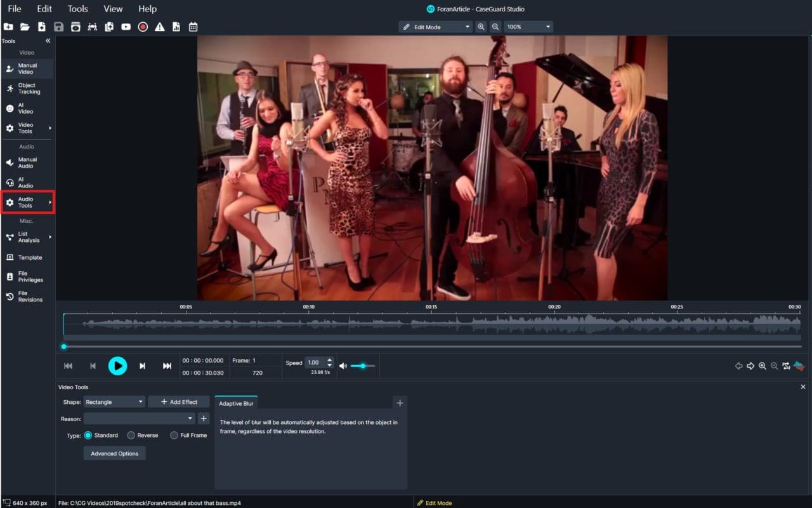Click the new project folder icon
This screenshot has width=812, height=508.
click(x=8, y=27)
